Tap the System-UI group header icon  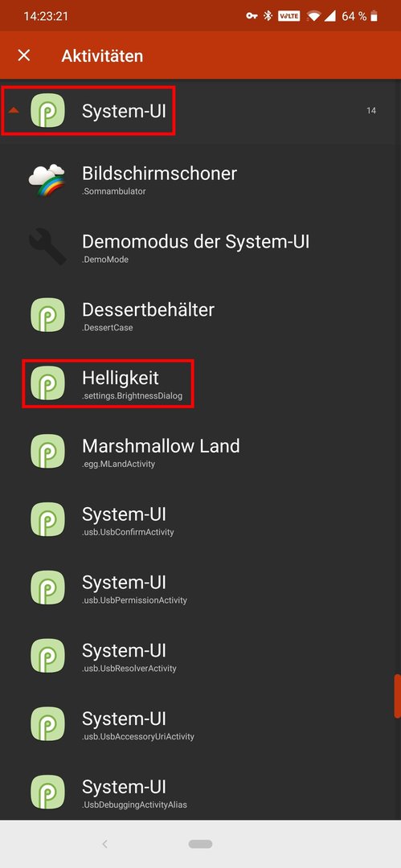coord(47,111)
